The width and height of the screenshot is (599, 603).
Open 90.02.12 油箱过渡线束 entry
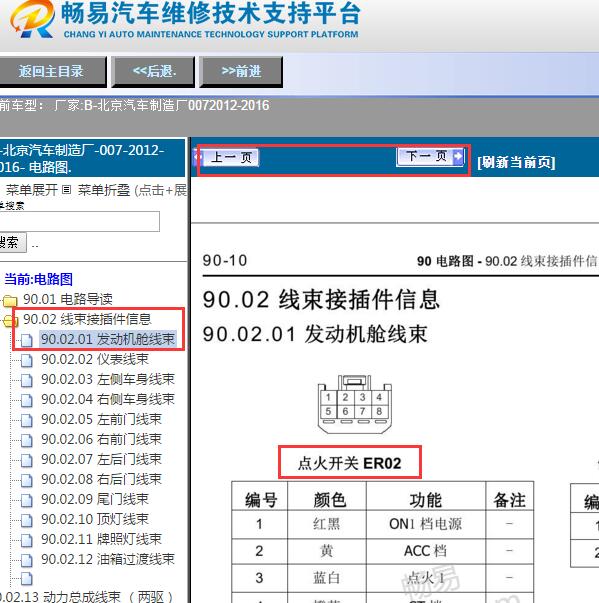[108, 559]
